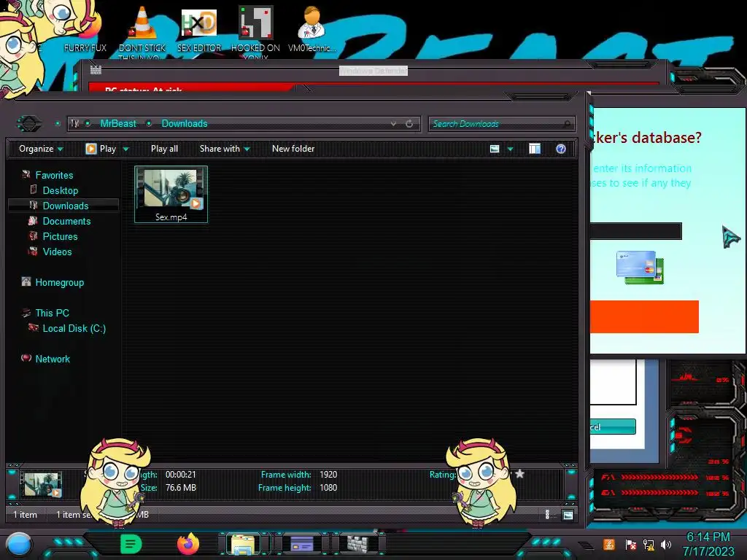Select the .mp4 video file thumbnail
This screenshot has width=747, height=560.
click(171, 194)
